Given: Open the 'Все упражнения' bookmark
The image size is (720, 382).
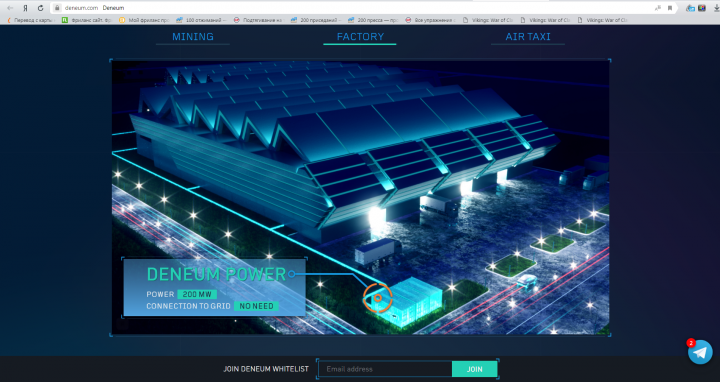Looking at the screenshot, I should click(430, 20).
